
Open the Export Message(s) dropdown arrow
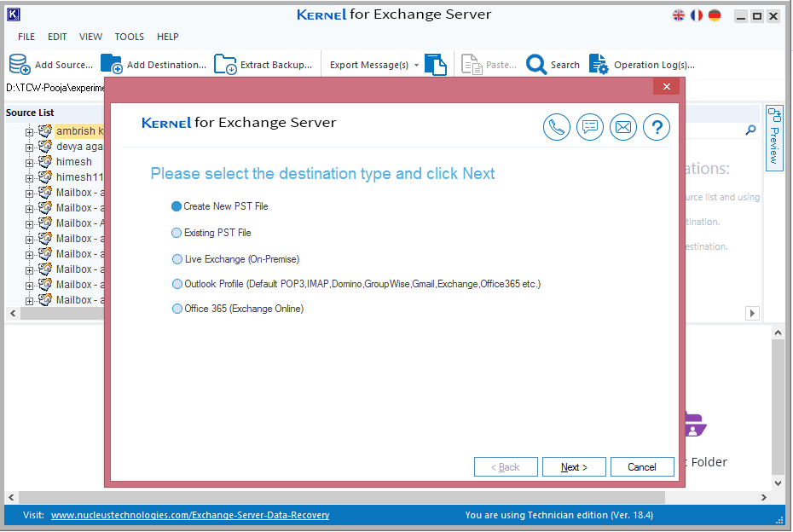(416, 66)
